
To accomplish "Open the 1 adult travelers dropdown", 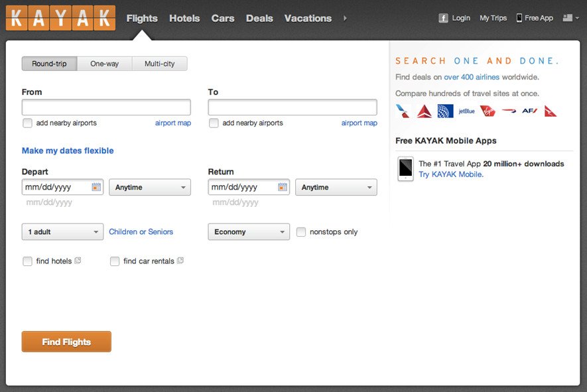I will 62,231.
